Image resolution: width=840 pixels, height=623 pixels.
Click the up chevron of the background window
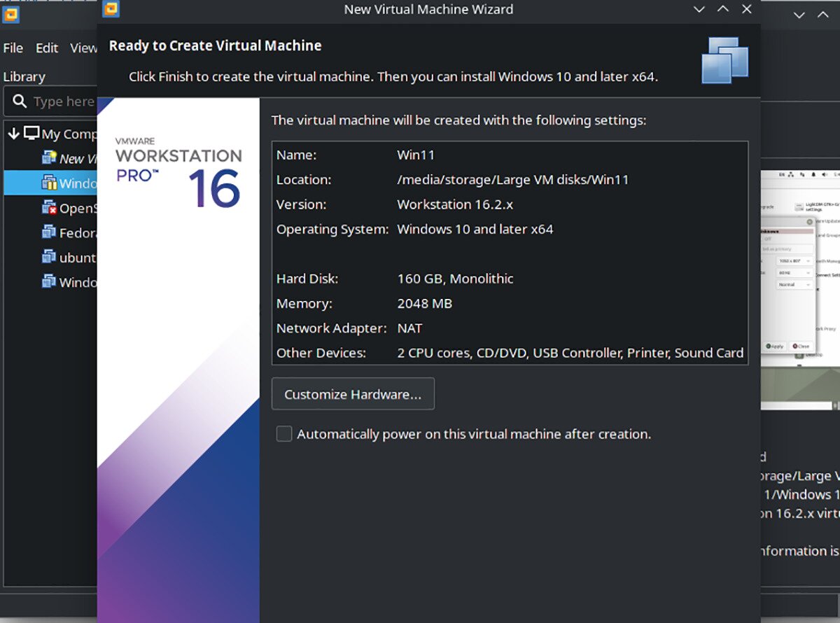(x=825, y=14)
